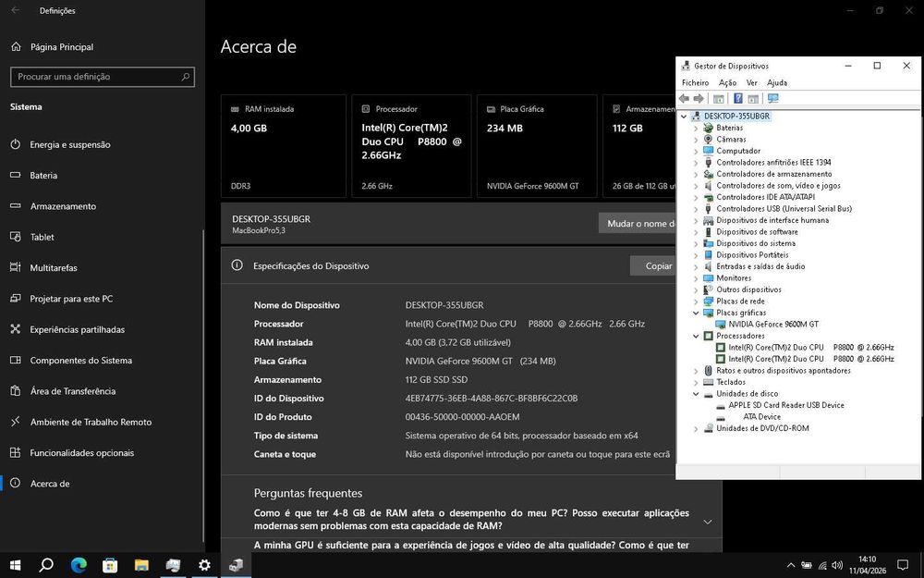The width and height of the screenshot is (924, 578).
Task: Open the Ficheiro menu
Action: click(x=696, y=82)
